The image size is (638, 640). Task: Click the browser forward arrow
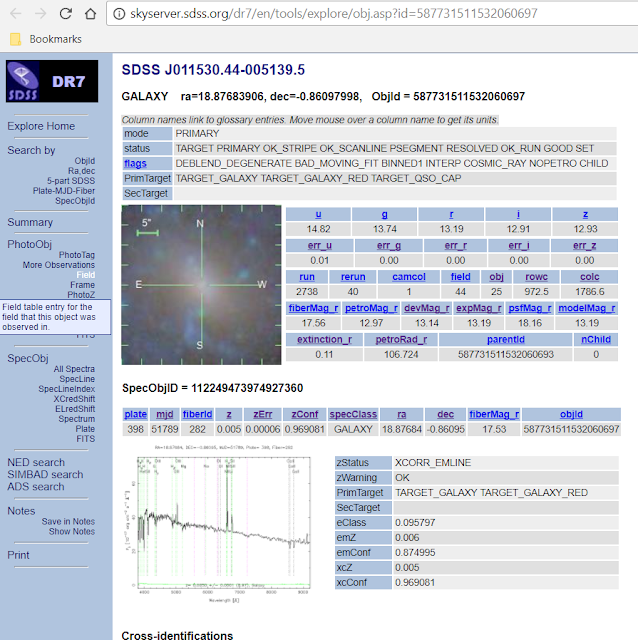(40, 14)
